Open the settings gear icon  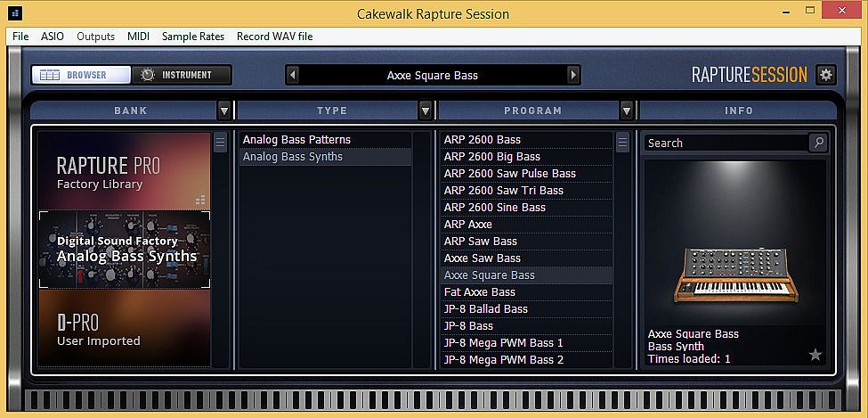pos(826,75)
